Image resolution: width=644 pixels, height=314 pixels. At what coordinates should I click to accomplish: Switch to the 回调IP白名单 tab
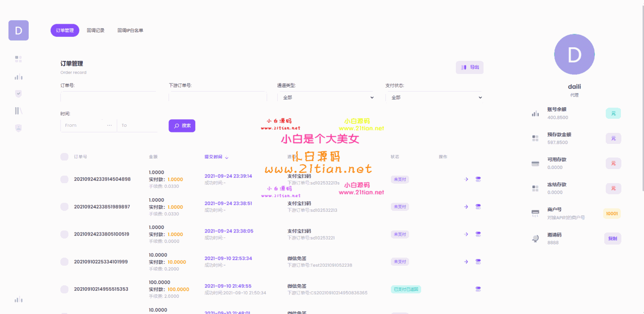pyautogui.click(x=130, y=30)
